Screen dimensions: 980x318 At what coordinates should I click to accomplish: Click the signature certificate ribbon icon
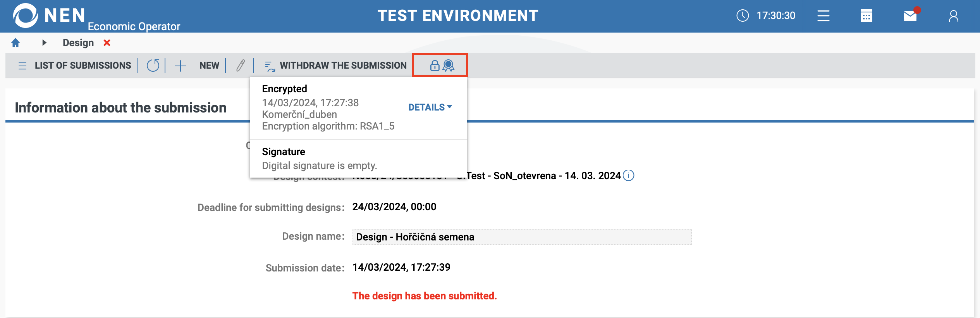pos(449,66)
